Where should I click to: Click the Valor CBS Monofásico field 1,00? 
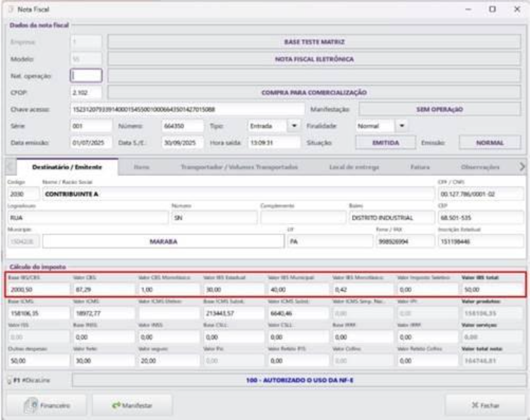[169, 289]
